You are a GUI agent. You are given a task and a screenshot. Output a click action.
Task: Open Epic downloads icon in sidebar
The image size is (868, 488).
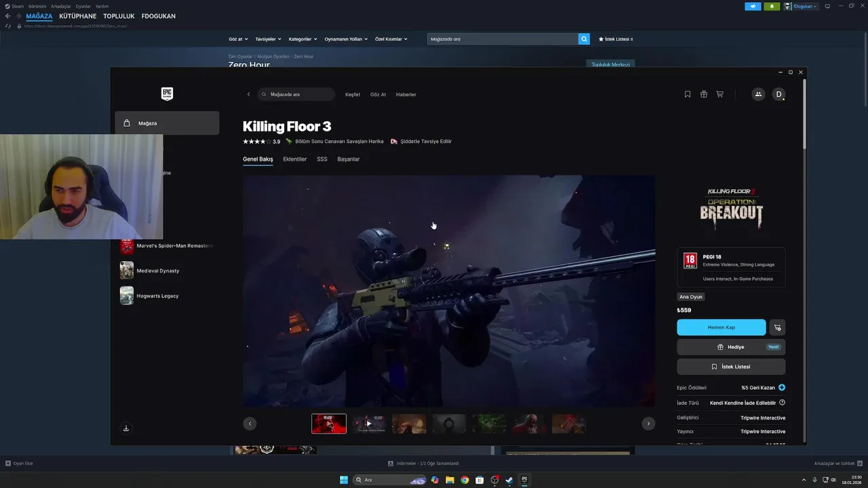tap(126, 428)
